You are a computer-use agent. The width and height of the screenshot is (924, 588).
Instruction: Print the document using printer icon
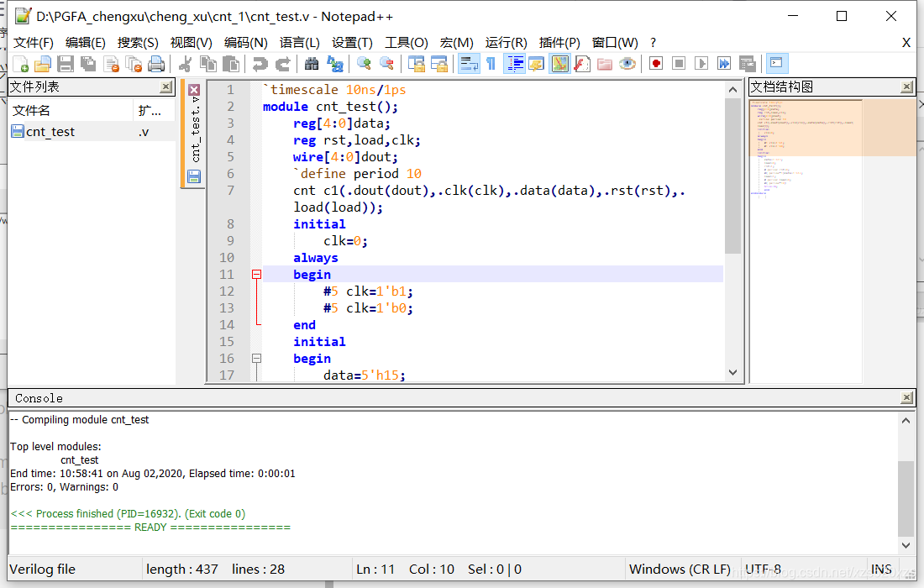(x=156, y=64)
